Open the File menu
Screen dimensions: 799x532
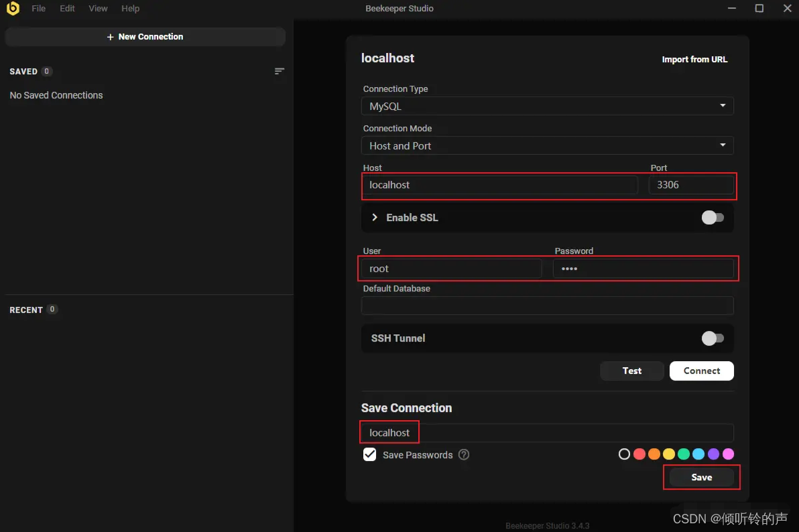point(38,8)
